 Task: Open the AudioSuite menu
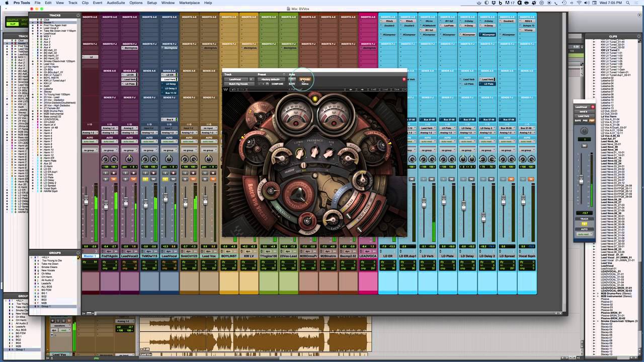pyautogui.click(x=116, y=3)
